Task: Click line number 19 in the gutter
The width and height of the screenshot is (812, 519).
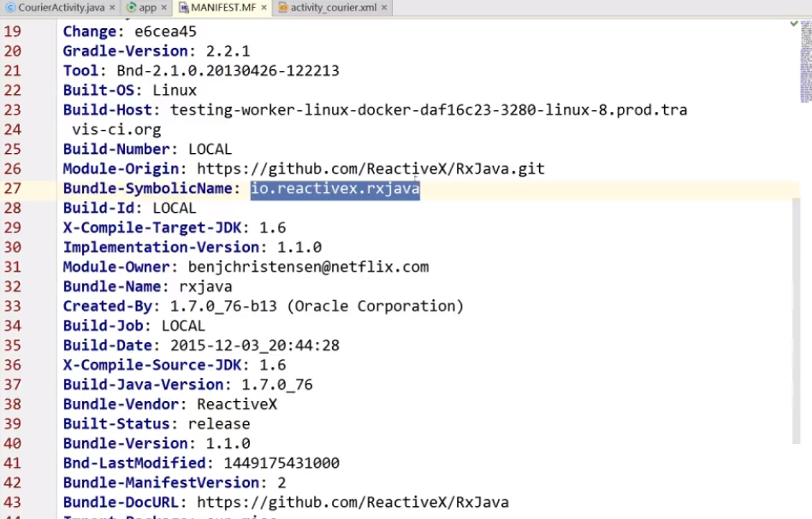Action: (x=13, y=32)
